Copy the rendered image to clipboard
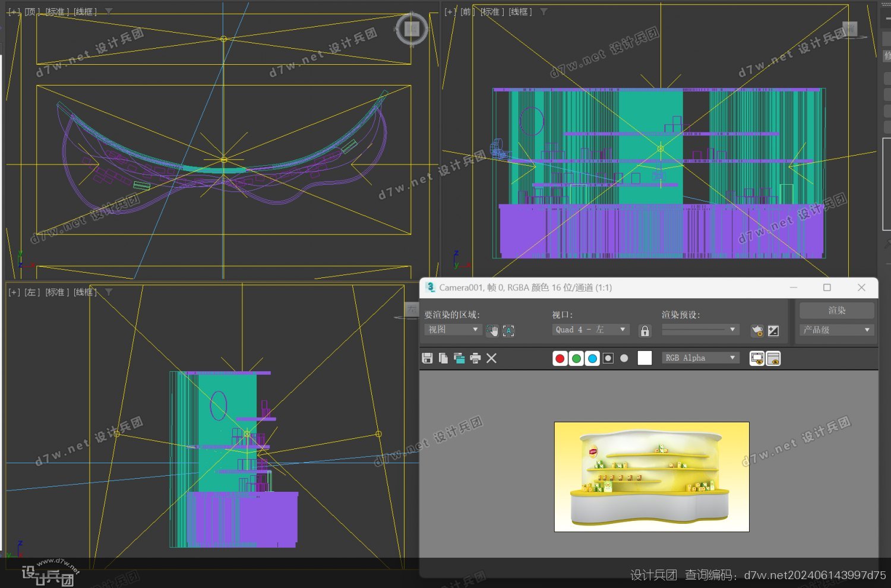 (x=443, y=358)
